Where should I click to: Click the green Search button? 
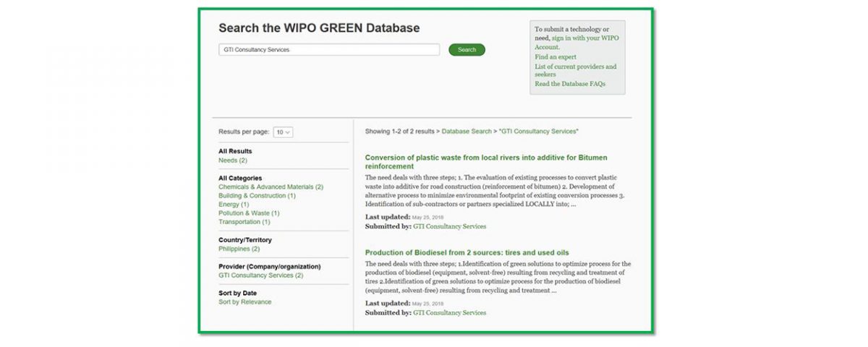pos(467,50)
